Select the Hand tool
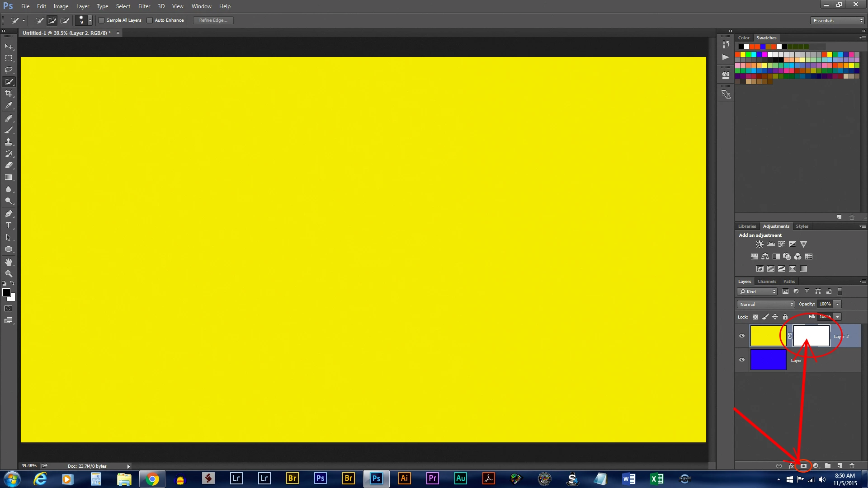Image resolution: width=868 pixels, height=488 pixels. [9, 262]
